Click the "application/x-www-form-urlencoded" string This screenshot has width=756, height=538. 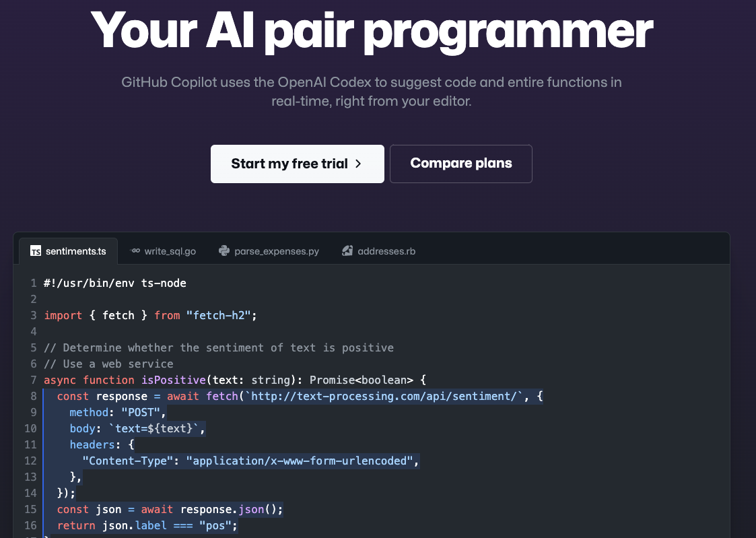click(x=300, y=461)
